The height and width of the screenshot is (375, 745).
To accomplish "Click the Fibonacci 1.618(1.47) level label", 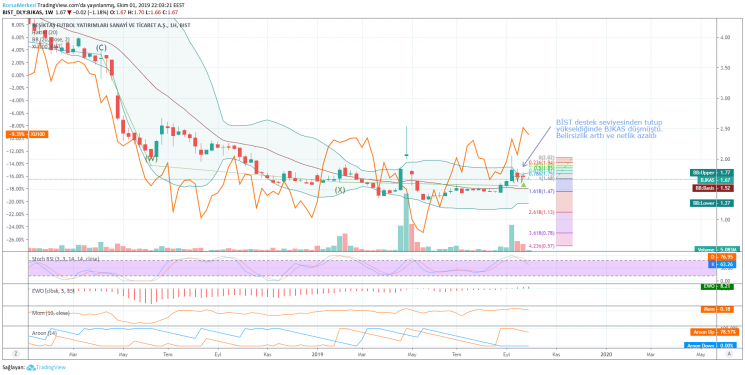I will click(x=543, y=191).
